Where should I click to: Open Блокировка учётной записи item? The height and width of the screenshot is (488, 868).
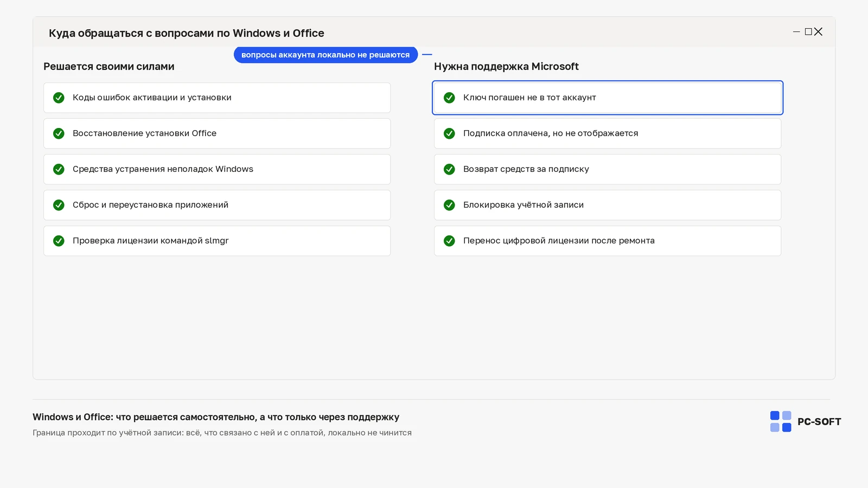(608, 205)
